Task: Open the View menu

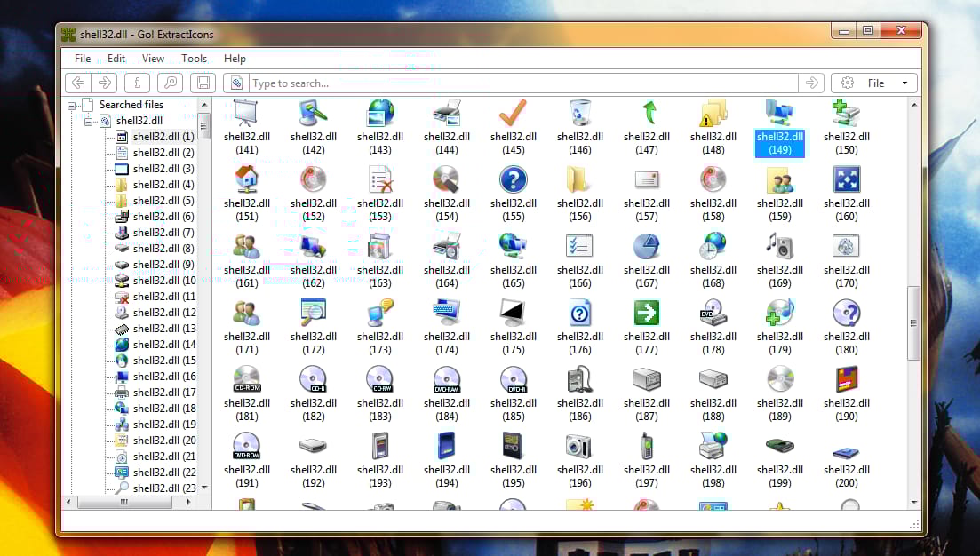Action: click(153, 59)
